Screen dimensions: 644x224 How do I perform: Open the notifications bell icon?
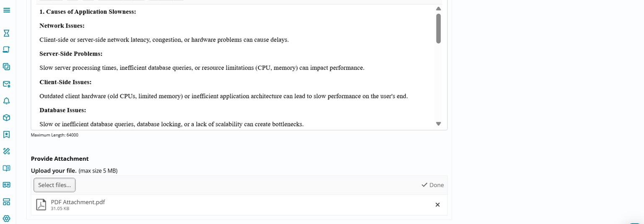pyautogui.click(x=7, y=101)
